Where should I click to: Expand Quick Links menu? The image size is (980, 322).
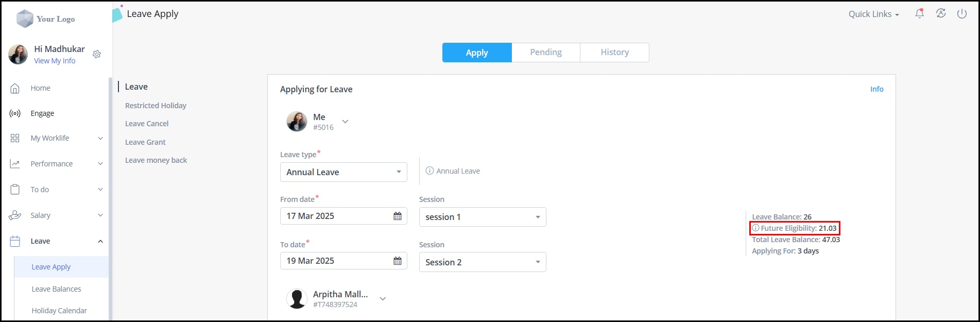point(873,14)
